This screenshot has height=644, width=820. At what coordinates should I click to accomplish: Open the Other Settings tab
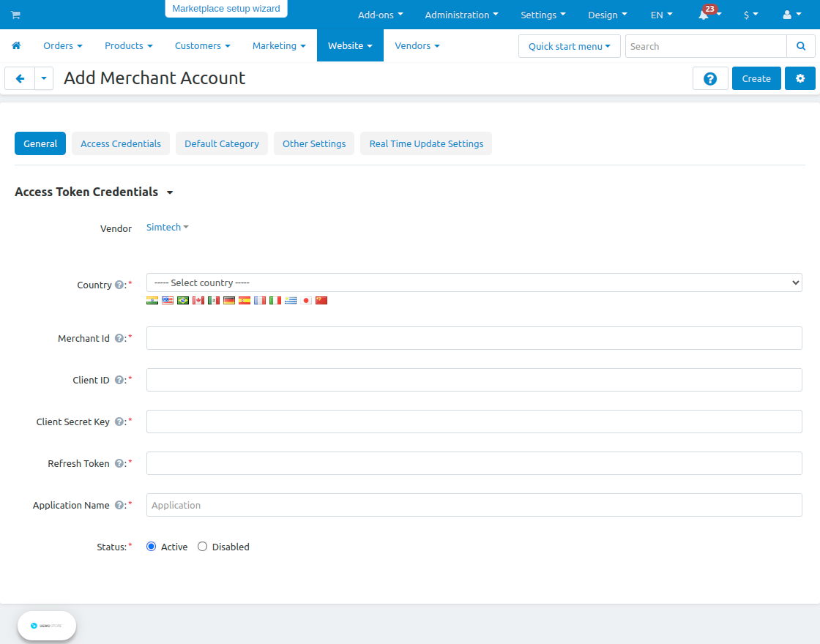tap(313, 143)
